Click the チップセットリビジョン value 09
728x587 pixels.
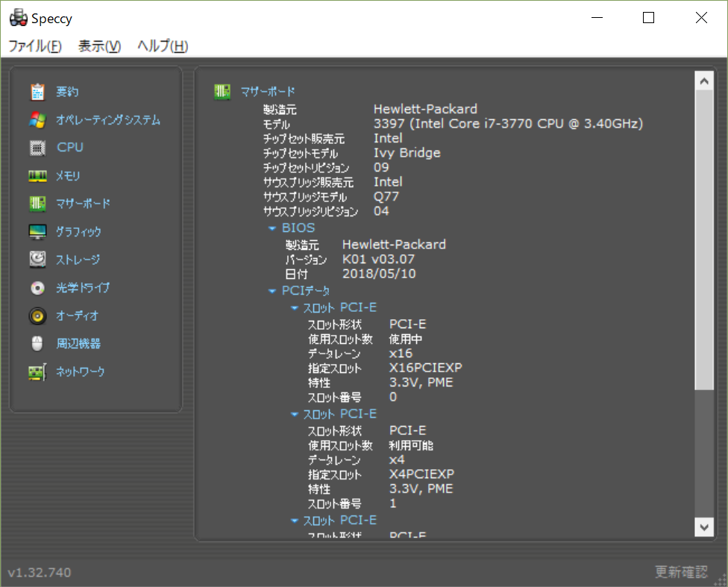(381, 167)
